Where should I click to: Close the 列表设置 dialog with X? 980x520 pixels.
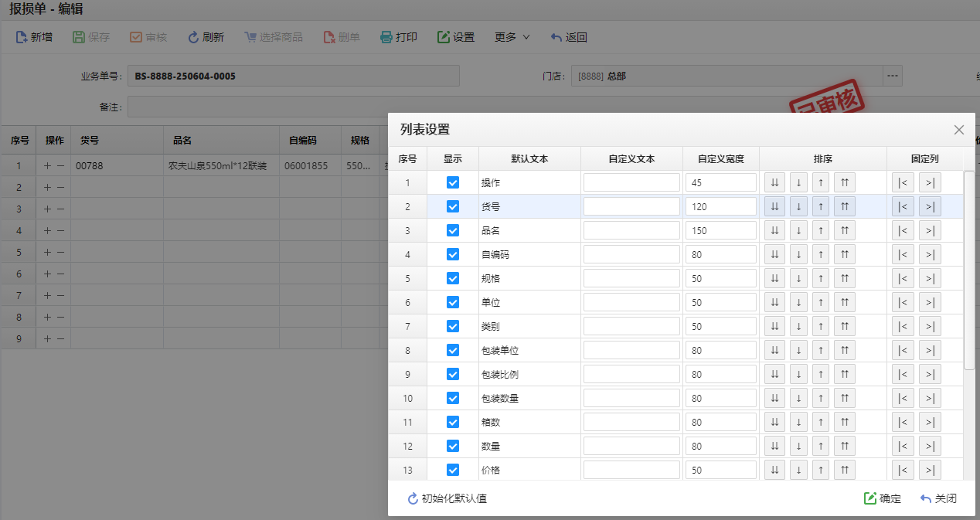pyautogui.click(x=959, y=130)
